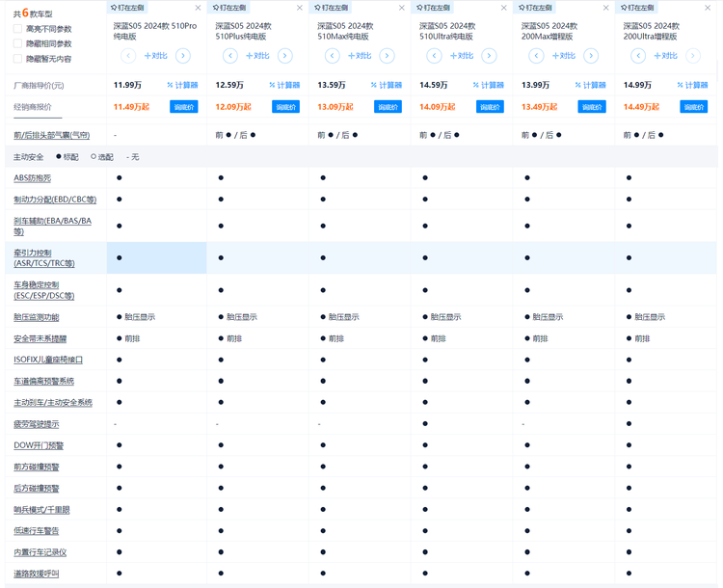The width and height of the screenshot is (723, 588).
Task: Enable 高亮不同参数 checkbox
Action: click(x=18, y=29)
